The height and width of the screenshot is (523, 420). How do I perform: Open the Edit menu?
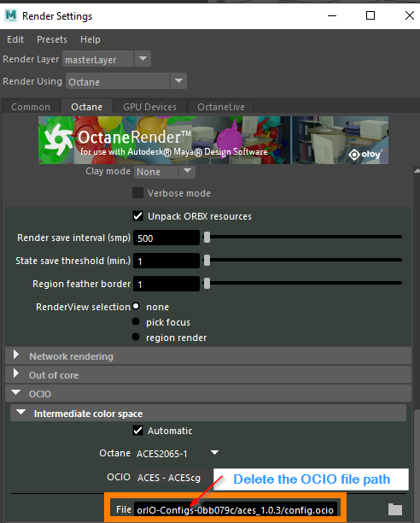pos(15,39)
